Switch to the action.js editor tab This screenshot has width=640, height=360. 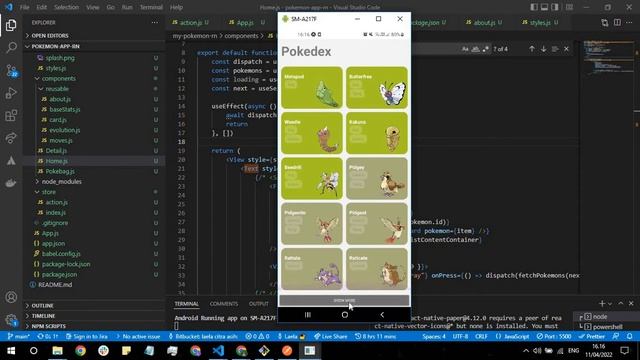point(191,22)
